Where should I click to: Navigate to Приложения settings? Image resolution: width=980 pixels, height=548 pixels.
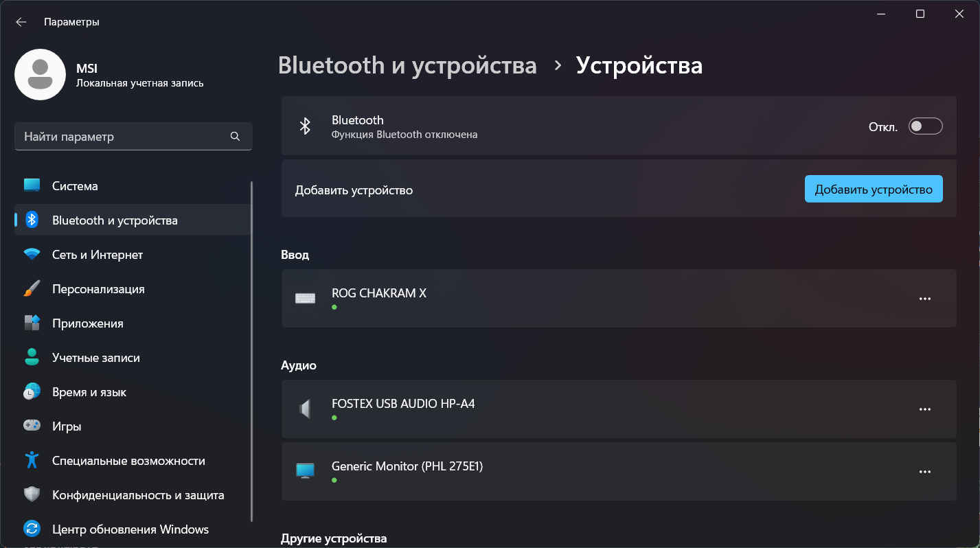133,323
